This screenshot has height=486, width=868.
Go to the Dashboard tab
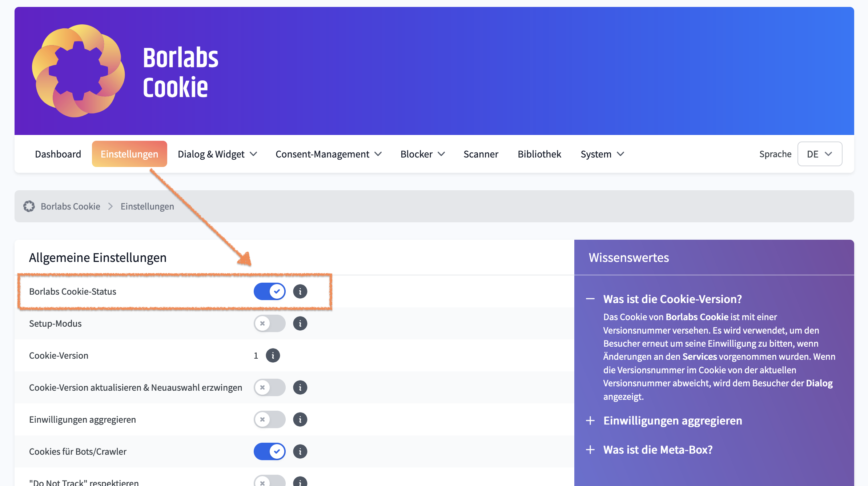point(58,154)
